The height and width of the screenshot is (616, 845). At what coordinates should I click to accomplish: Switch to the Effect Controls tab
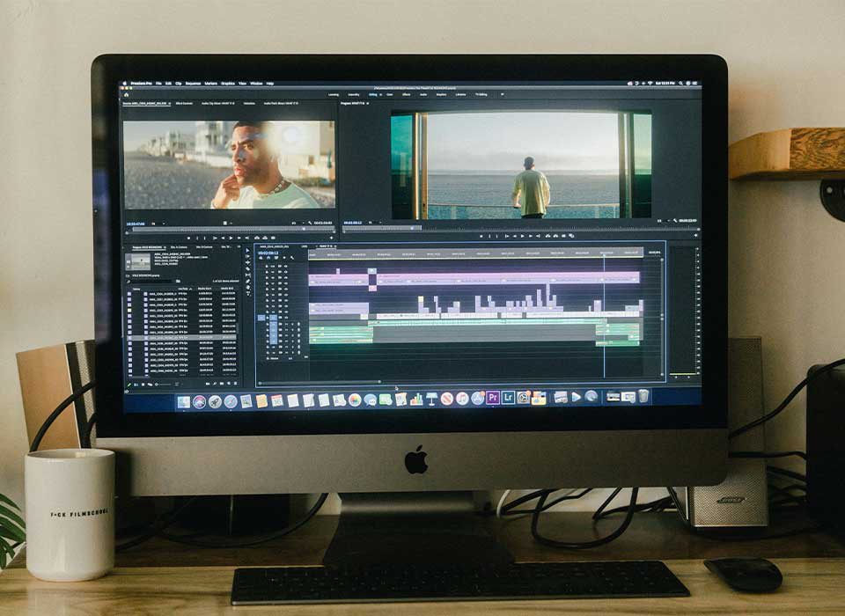184,103
